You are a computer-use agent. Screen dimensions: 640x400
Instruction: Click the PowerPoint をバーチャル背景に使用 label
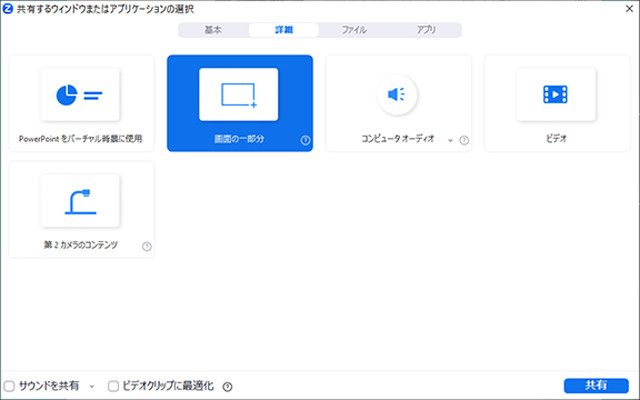(x=80, y=139)
